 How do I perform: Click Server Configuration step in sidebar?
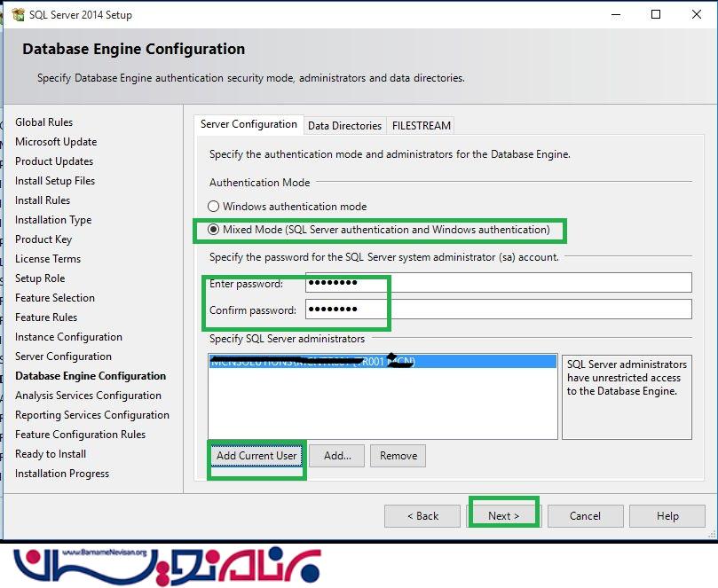[63, 357]
